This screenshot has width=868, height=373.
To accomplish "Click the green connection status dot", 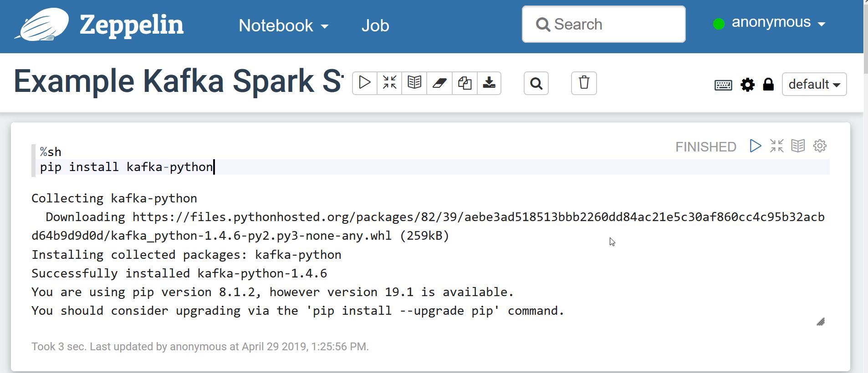I will 719,24.
